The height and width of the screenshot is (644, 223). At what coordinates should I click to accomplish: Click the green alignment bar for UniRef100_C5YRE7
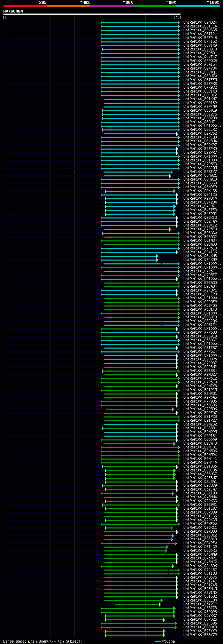coord(138,604)
